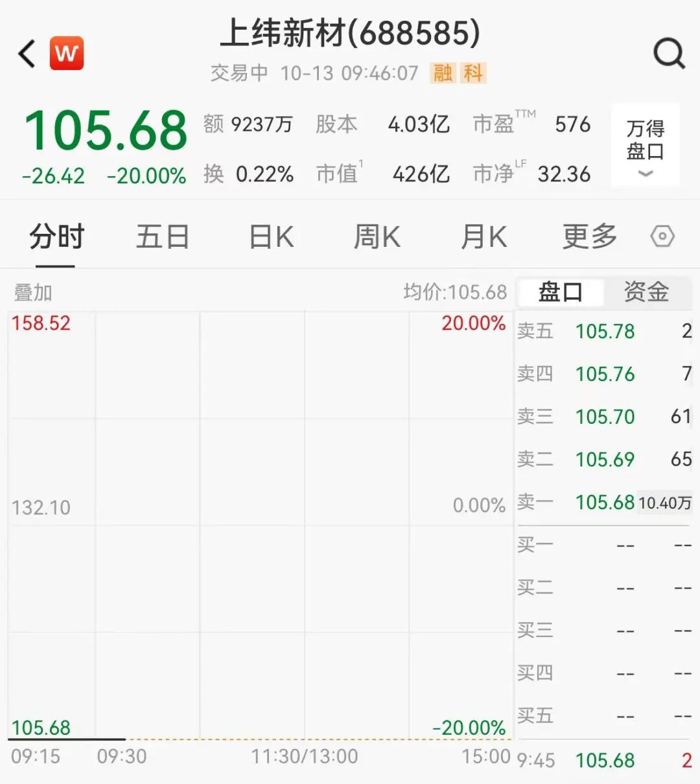Tap the 叠加 overlay button

tap(33, 293)
